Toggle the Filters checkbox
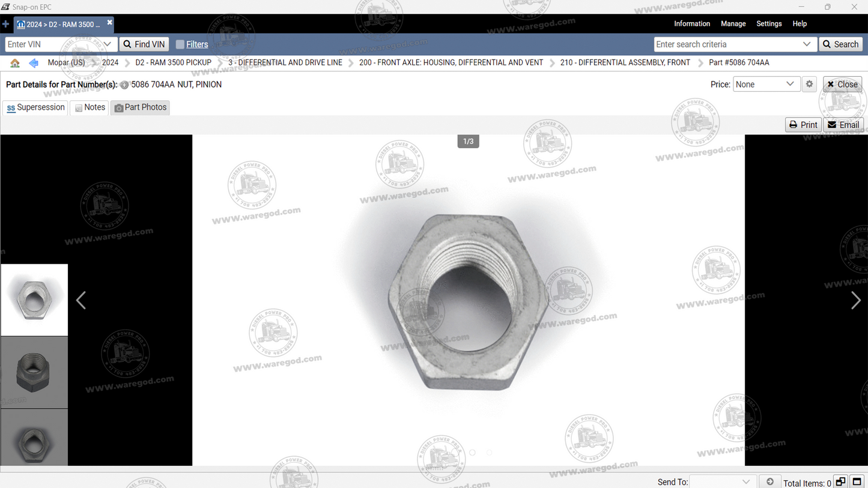Viewport: 868px width, 488px height. point(179,44)
